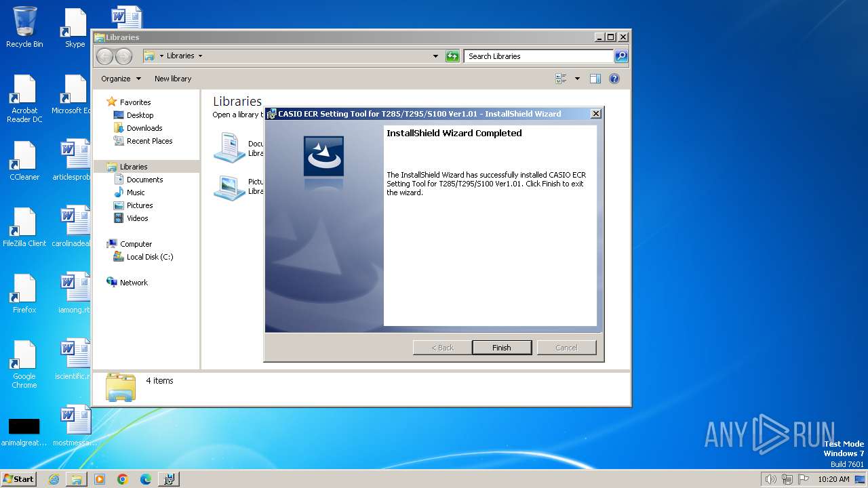The image size is (868, 488).
Task: Open the CCleaner desktop shortcut
Action: (x=24, y=161)
